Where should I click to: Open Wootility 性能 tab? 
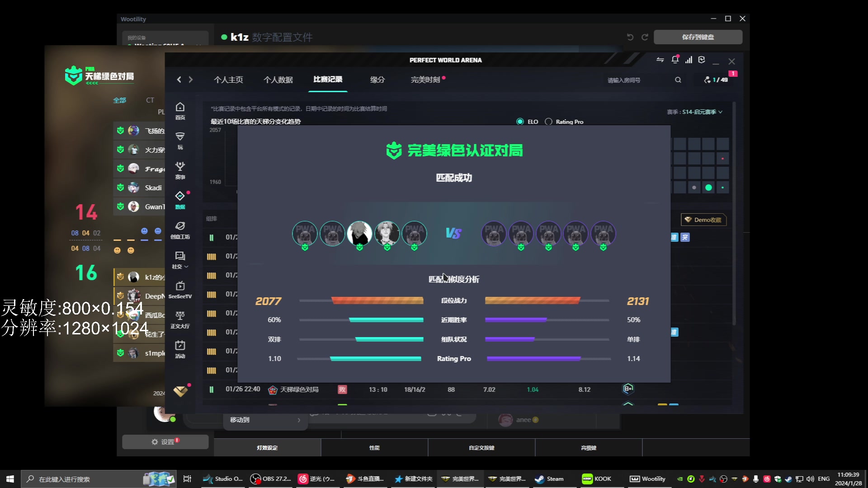pyautogui.click(x=374, y=448)
